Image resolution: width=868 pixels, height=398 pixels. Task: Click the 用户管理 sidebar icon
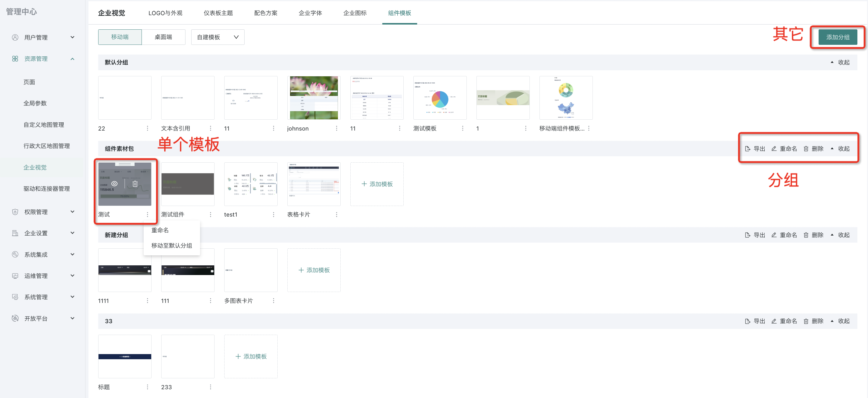click(x=15, y=37)
